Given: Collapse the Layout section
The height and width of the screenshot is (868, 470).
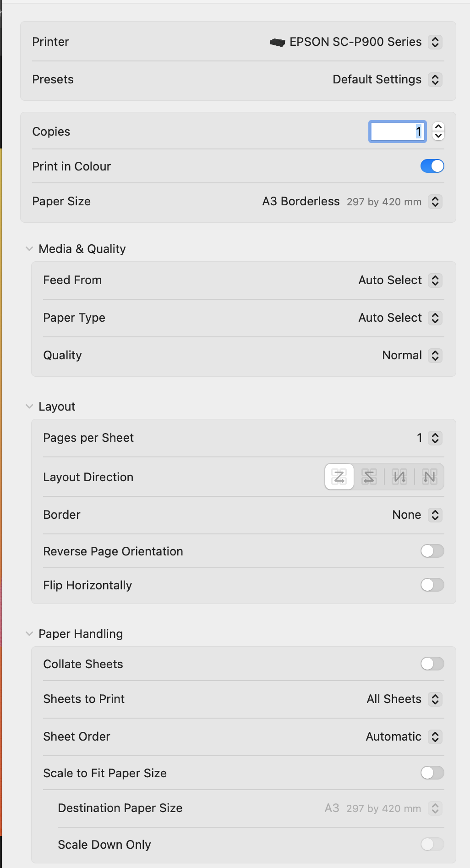Looking at the screenshot, I should (x=29, y=406).
